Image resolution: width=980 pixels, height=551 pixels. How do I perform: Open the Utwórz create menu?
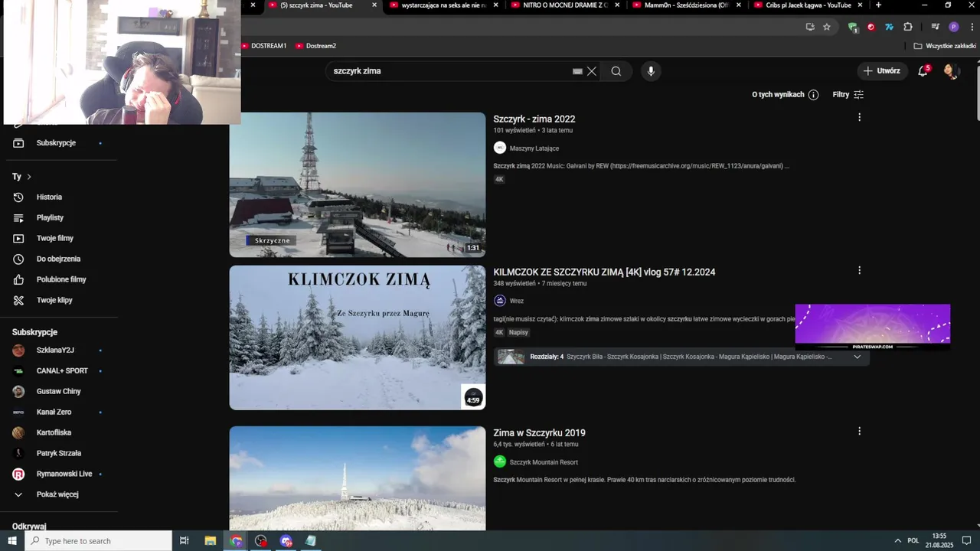pyautogui.click(x=882, y=71)
